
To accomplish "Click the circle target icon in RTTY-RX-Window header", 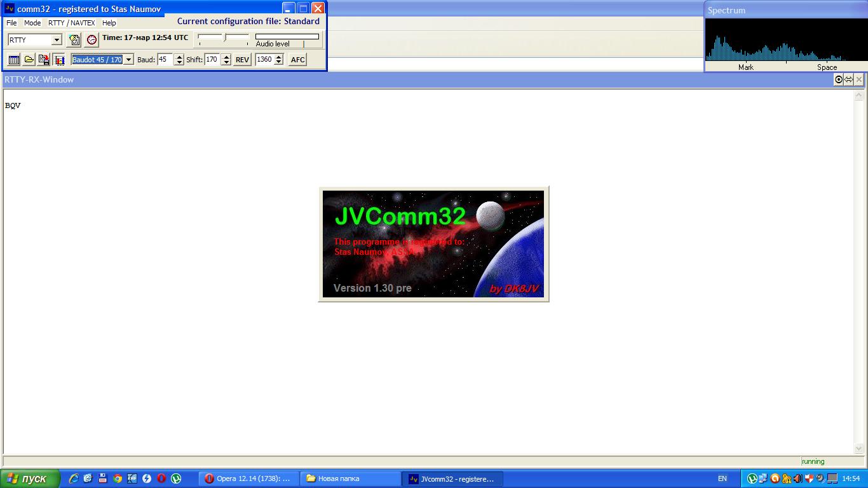I will tap(839, 79).
